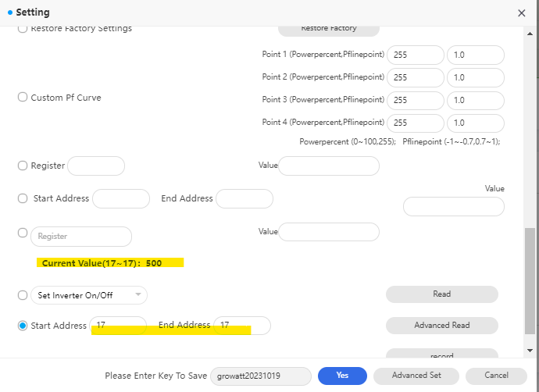Viewport: 539px width, 392px height.
Task: Click the Yes button to save
Action: [x=342, y=376]
